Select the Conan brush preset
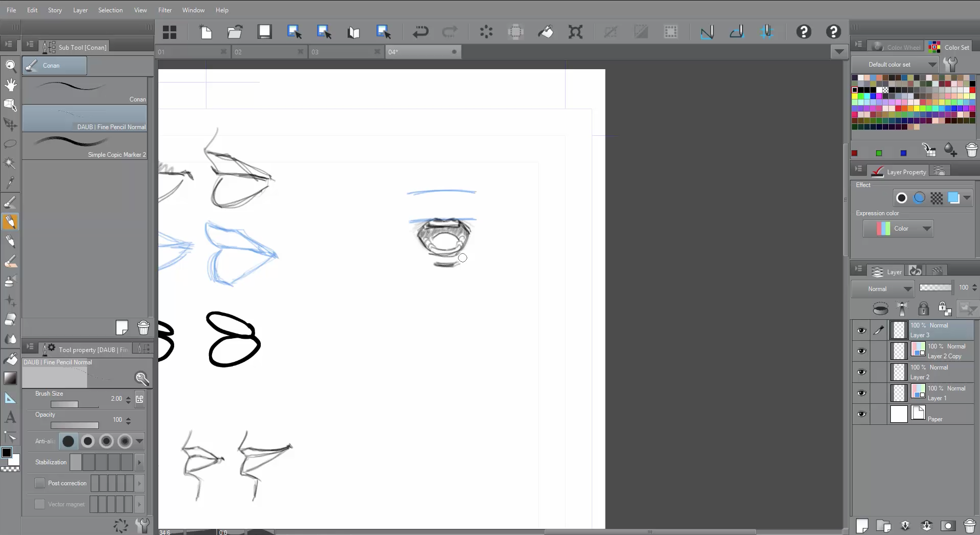The image size is (980, 535). coord(85,91)
